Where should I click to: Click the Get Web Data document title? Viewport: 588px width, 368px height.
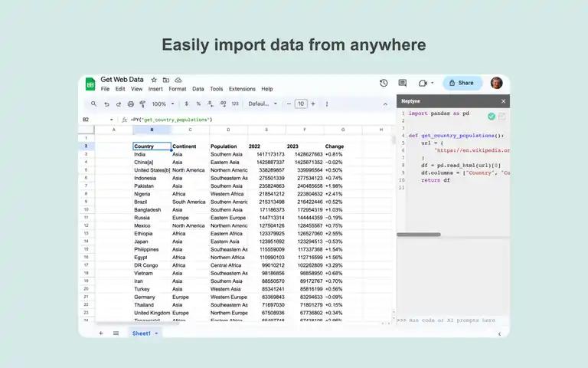pos(122,80)
